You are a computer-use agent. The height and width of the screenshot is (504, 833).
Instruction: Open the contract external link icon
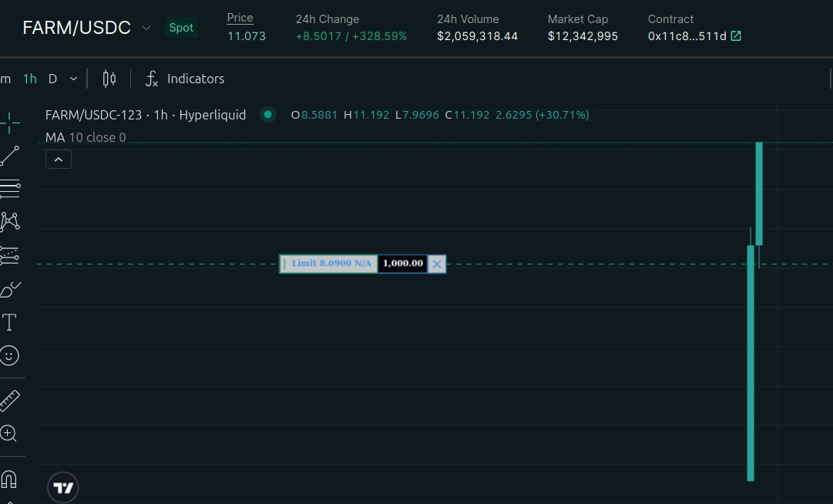[736, 35]
